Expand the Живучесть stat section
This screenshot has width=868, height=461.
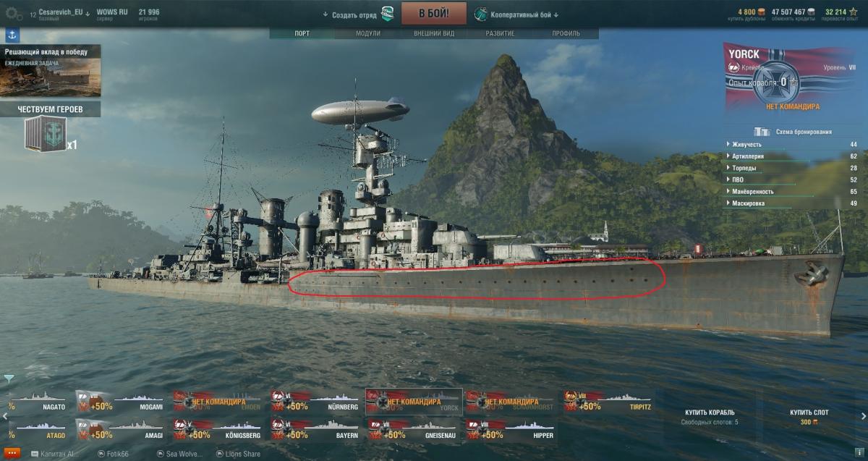792,144
